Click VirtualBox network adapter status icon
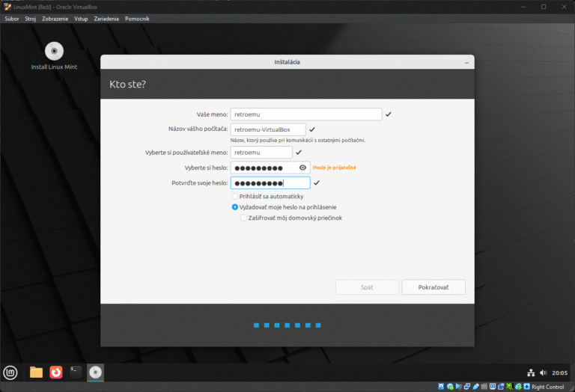Viewport: 575px width, 392px height. pos(467,387)
